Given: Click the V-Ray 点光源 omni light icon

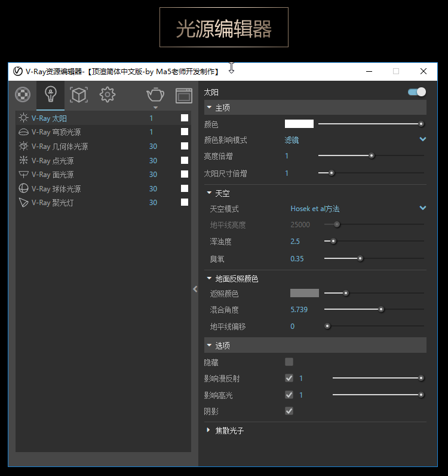Looking at the screenshot, I should click(23, 160).
